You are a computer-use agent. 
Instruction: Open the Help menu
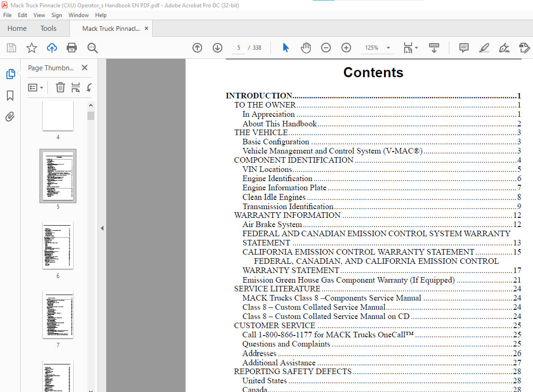click(101, 15)
